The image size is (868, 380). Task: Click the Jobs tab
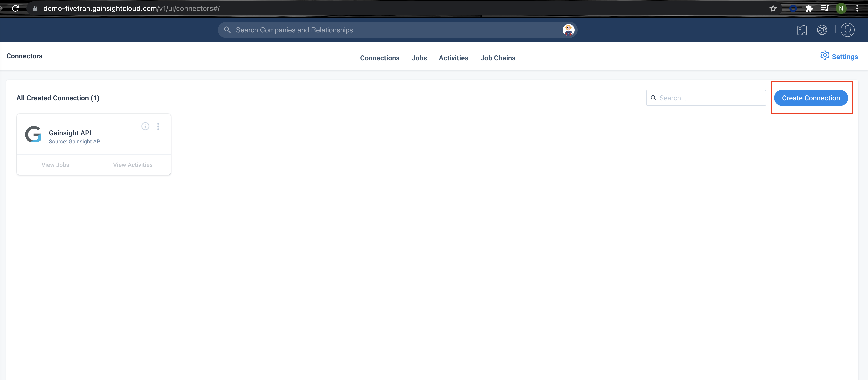419,57
